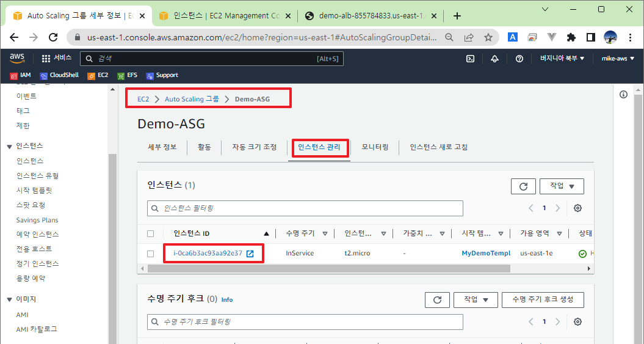This screenshot has height=344, width=644.
Task: Bookmark this page with star icon
Action: pyautogui.click(x=488, y=37)
